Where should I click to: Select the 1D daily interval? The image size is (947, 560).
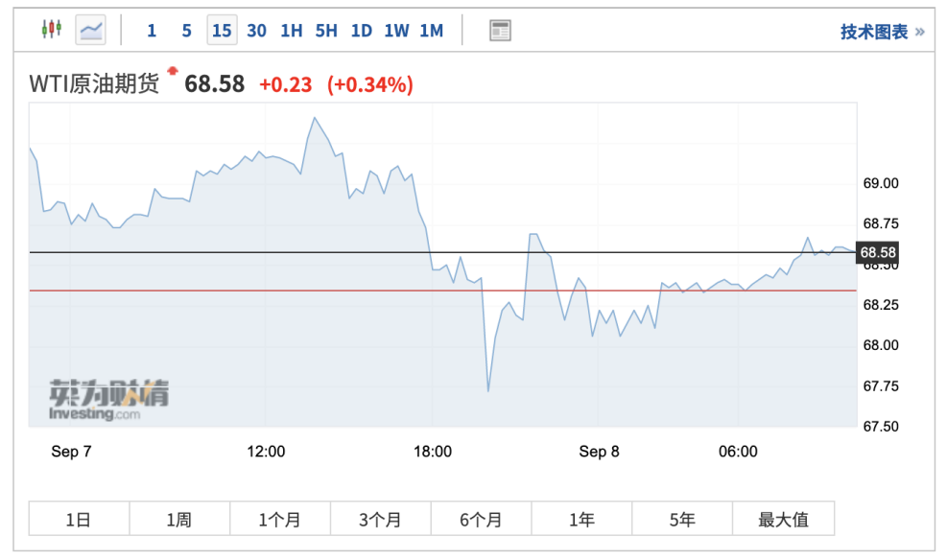click(362, 31)
